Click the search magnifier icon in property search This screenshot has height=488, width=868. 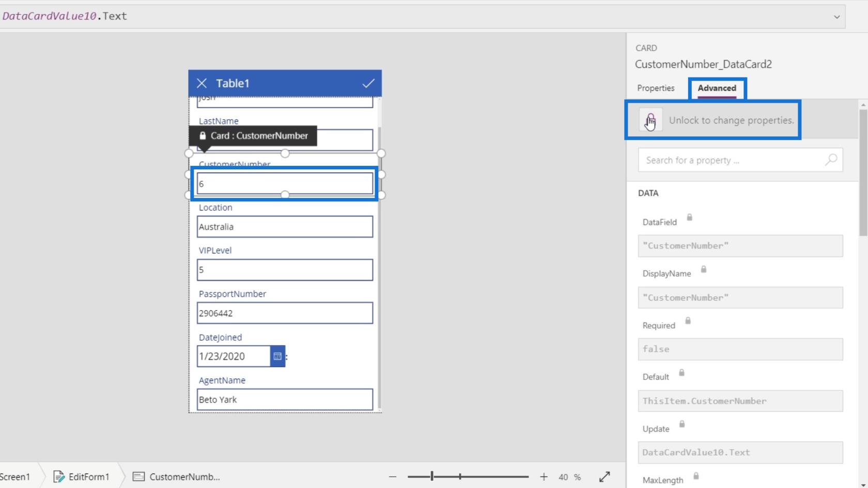click(x=831, y=160)
